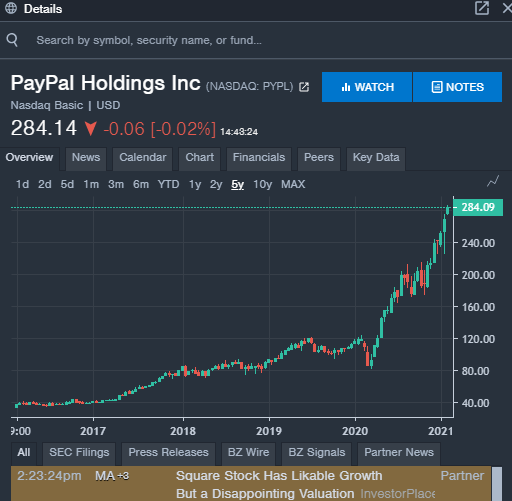Open PYPL external link icon
Screen dimensions: 512x501
click(304, 87)
